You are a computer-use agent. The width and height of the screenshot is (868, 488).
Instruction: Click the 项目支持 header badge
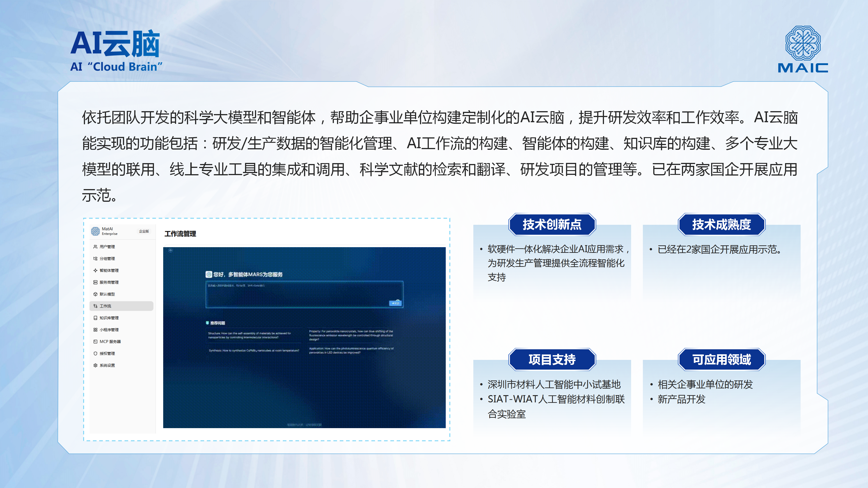(x=552, y=359)
